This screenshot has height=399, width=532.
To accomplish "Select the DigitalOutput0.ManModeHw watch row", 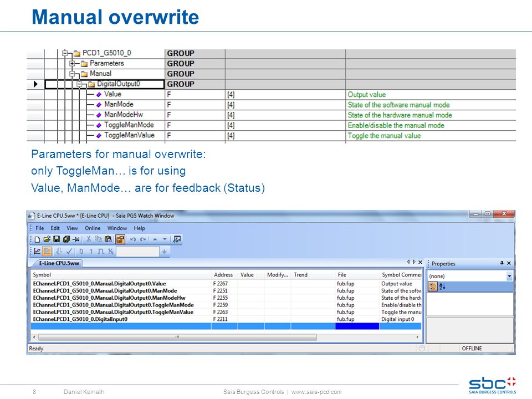I will (x=226, y=298).
